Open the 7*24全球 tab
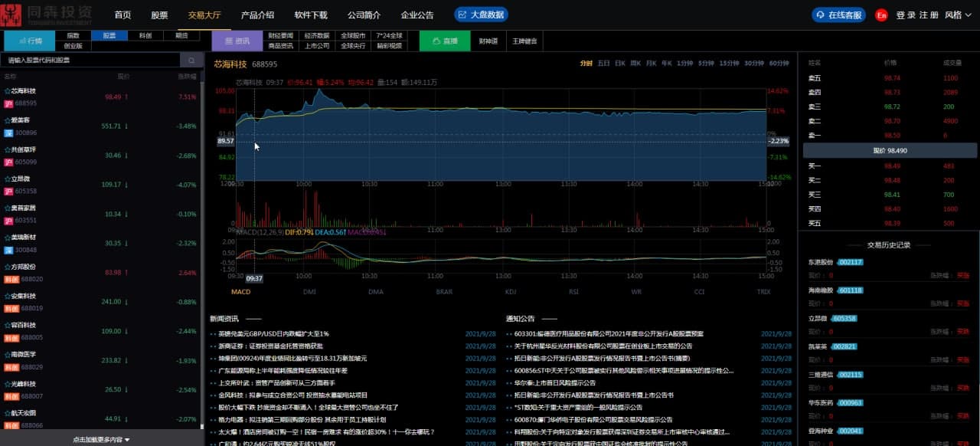The height and width of the screenshot is (446, 980). (389, 35)
